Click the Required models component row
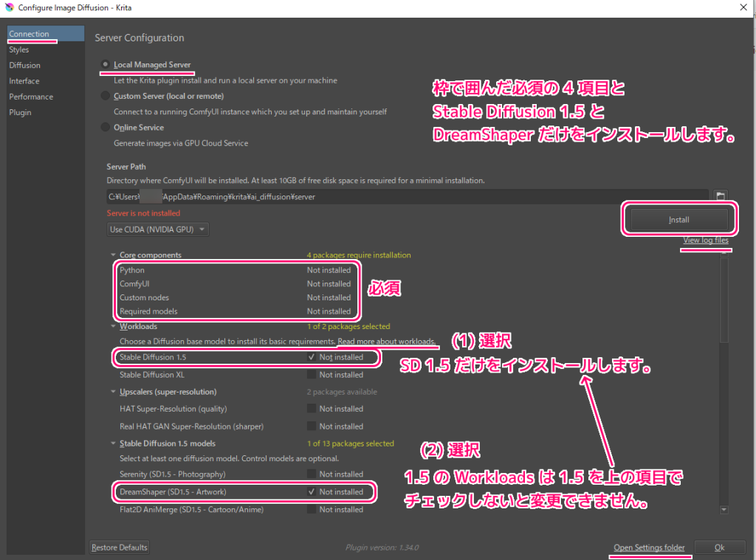 point(236,311)
